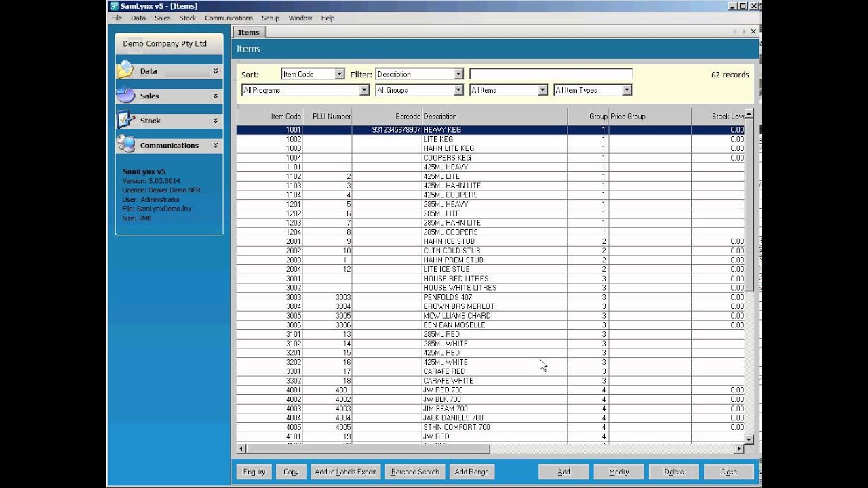Image resolution: width=868 pixels, height=488 pixels.
Task: Click the SamLynx title bar app icon
Action: [114, 6]
